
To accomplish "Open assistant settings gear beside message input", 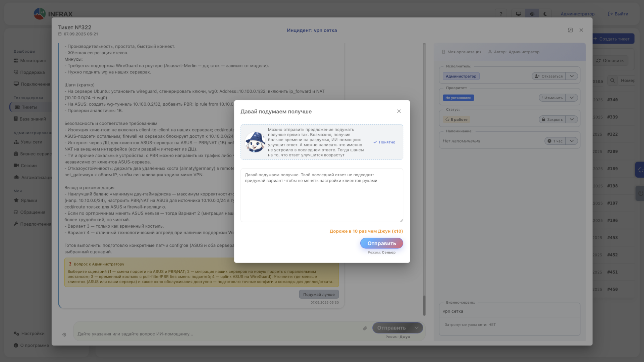I will [x=64, y=335].
